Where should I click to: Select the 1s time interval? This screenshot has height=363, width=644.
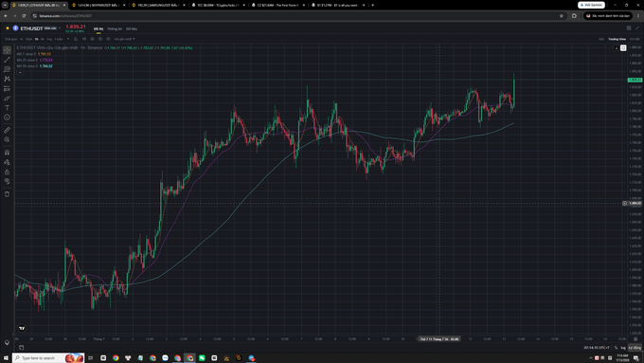tap(21, 39)
